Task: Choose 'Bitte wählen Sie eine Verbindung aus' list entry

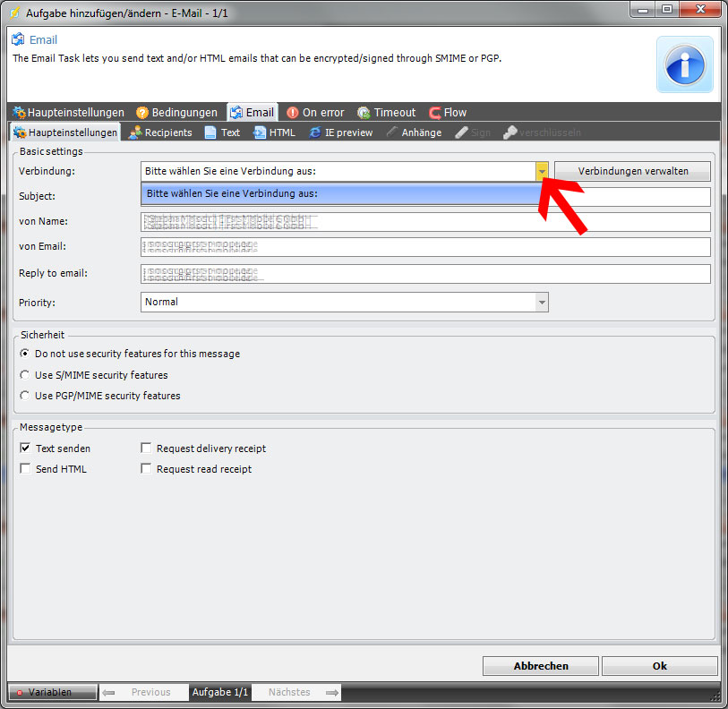Action: coord(340,193)
